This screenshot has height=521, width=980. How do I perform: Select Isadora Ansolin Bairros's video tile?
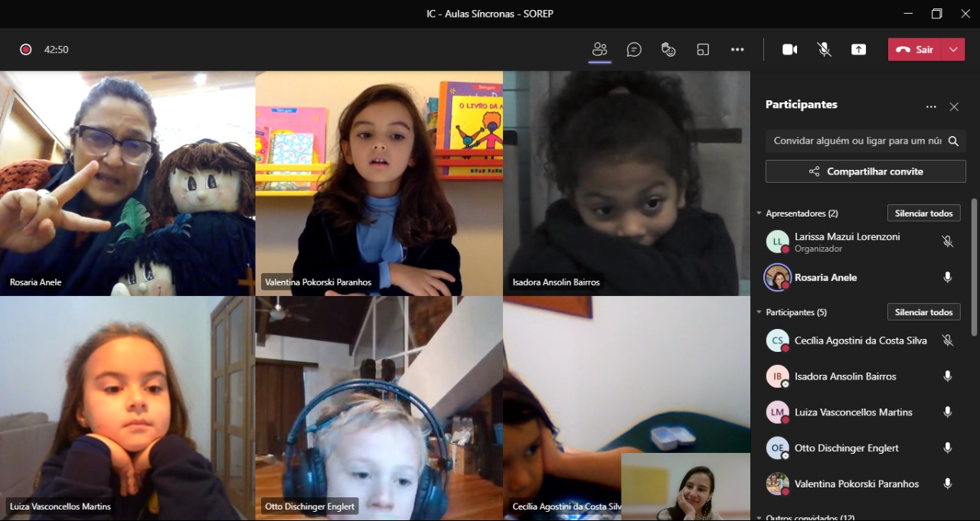[x=627, y=184]
